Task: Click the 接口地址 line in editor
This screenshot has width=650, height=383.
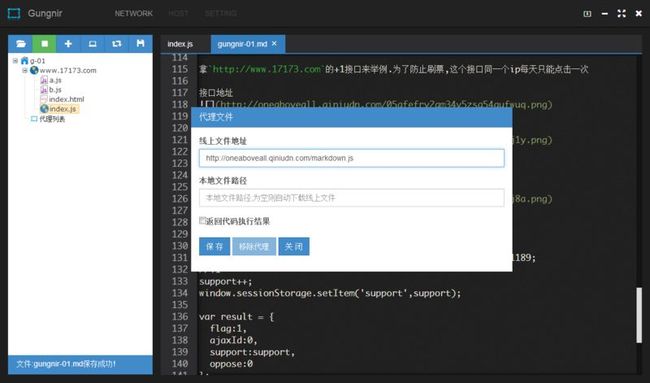Action: tap(216, 92)
